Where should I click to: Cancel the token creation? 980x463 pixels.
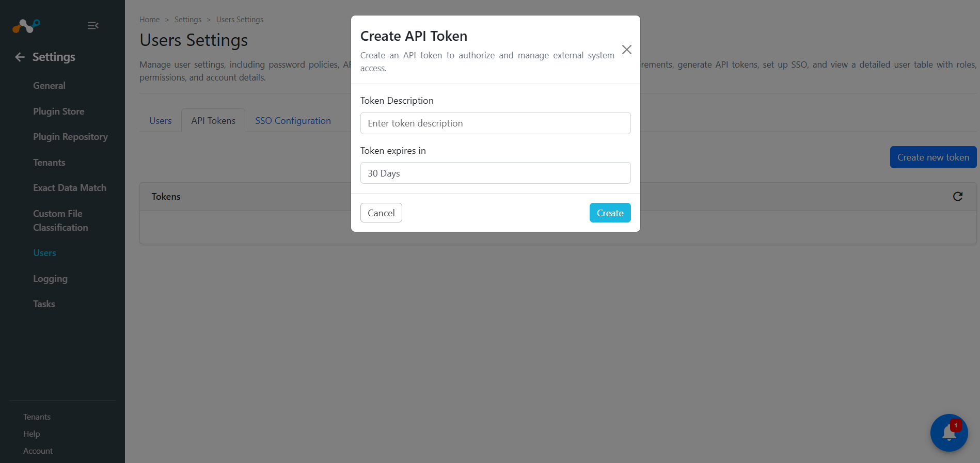(x=381, y=213)
